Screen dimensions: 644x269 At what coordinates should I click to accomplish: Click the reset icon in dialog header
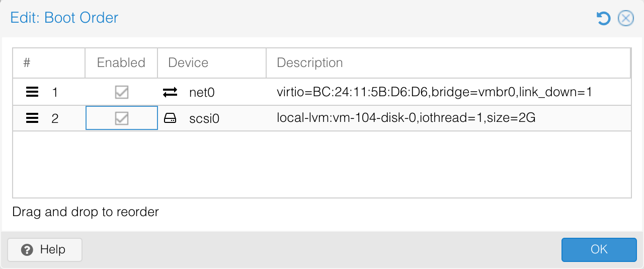[603, 19]
